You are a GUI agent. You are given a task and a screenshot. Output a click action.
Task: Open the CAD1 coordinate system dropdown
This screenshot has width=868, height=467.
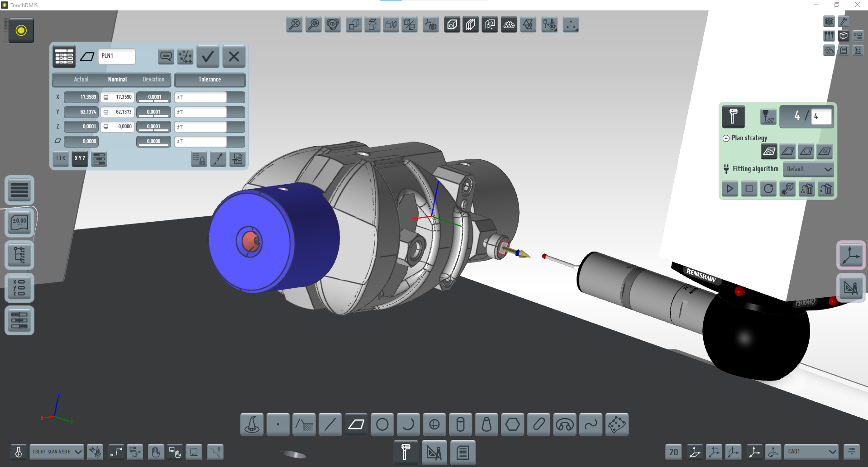pyautogui.click(x=811, y=452)
